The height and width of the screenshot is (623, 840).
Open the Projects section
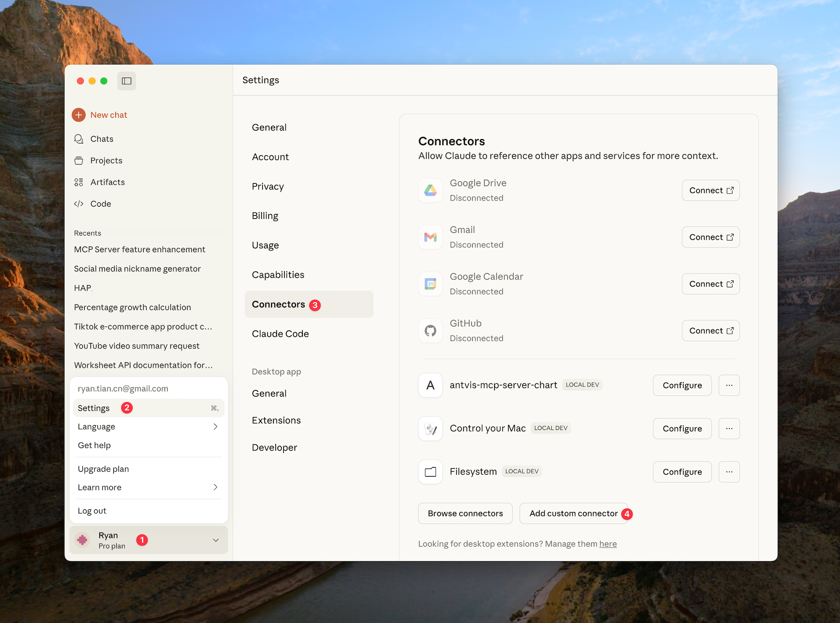point(106,161)
